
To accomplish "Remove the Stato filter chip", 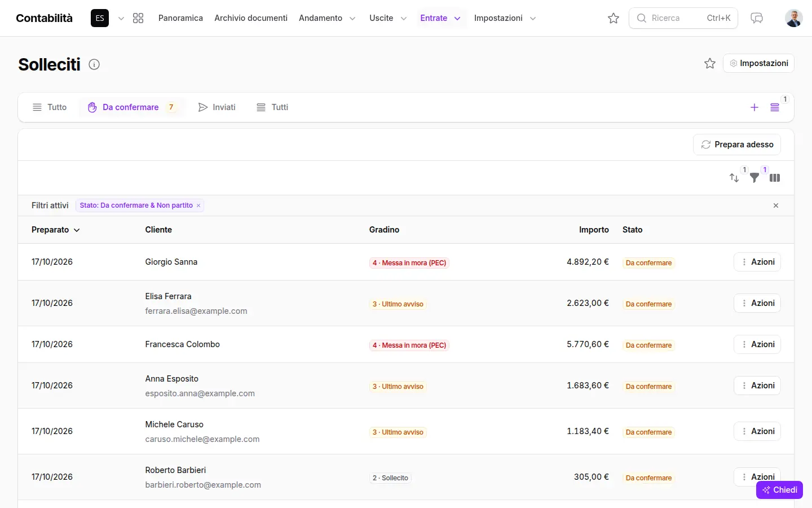I will click(x=198, y=205).
